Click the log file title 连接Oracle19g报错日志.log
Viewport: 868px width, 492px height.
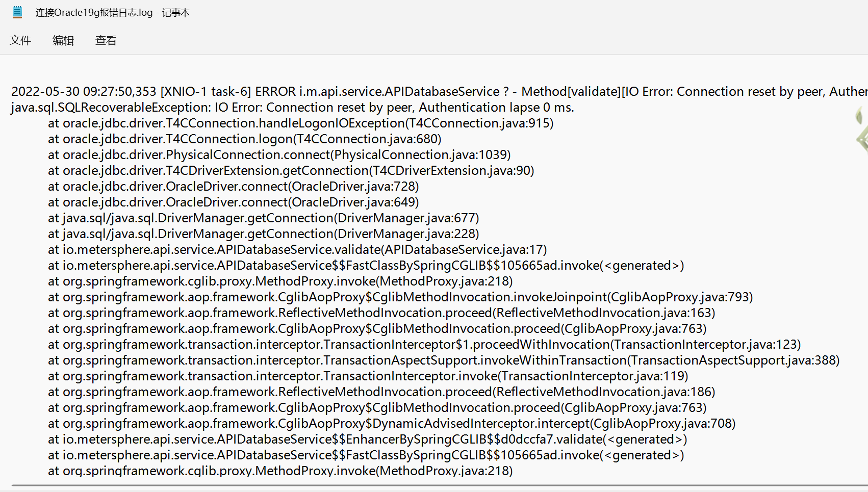[x=89, y=12]
